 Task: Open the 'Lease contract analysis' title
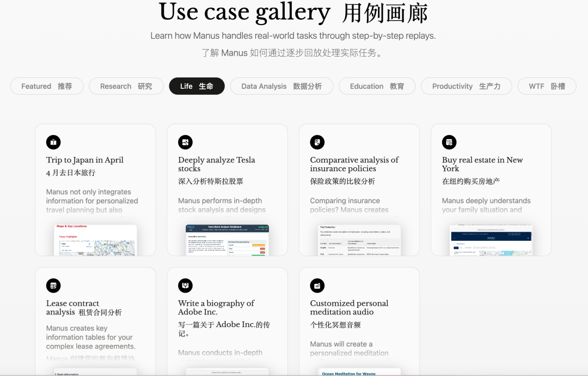tap(73, 308)
